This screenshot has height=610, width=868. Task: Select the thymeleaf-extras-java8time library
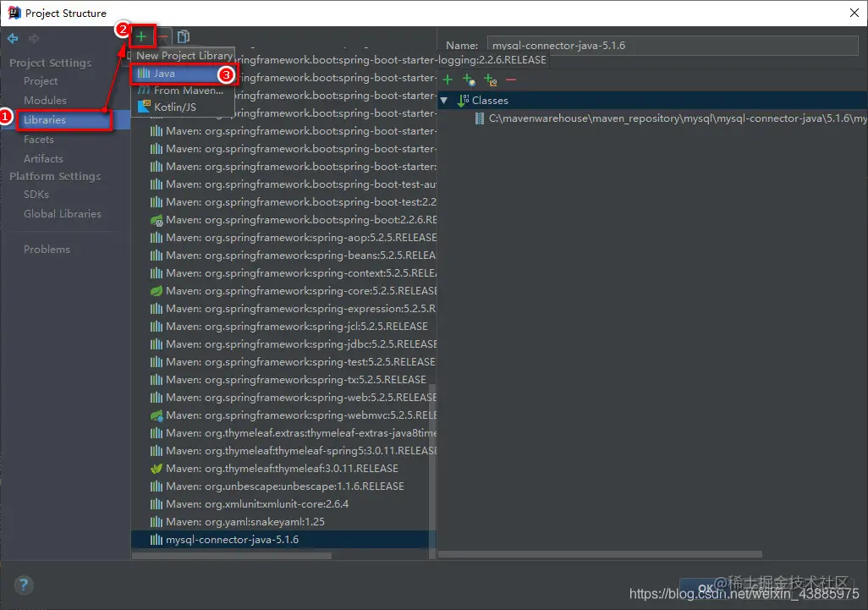pos(300,433)
